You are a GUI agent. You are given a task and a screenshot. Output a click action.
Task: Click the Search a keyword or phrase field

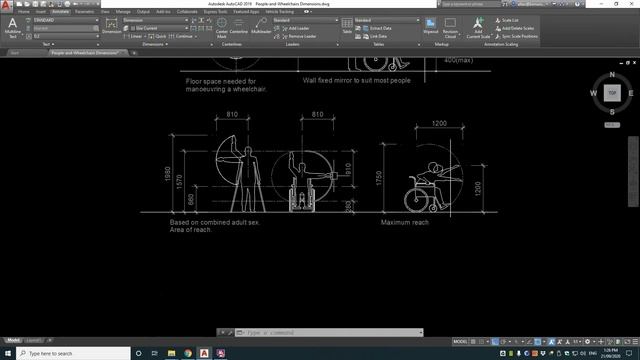[471, 4]
